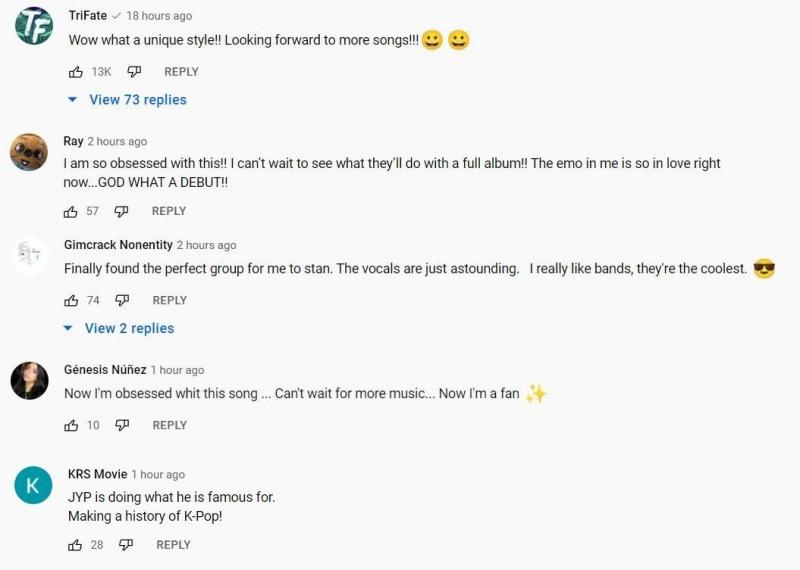Open KRS Movie channel name link
800x570 pixels.
97,474
